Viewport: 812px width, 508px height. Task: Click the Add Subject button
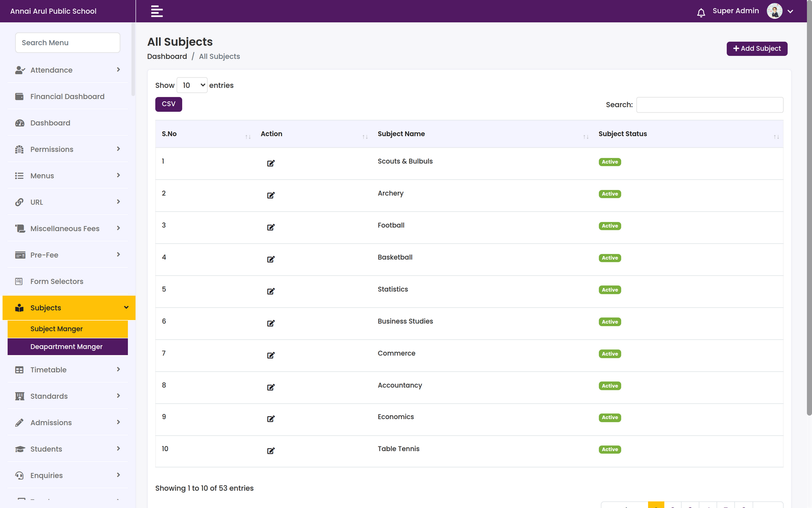757,48
